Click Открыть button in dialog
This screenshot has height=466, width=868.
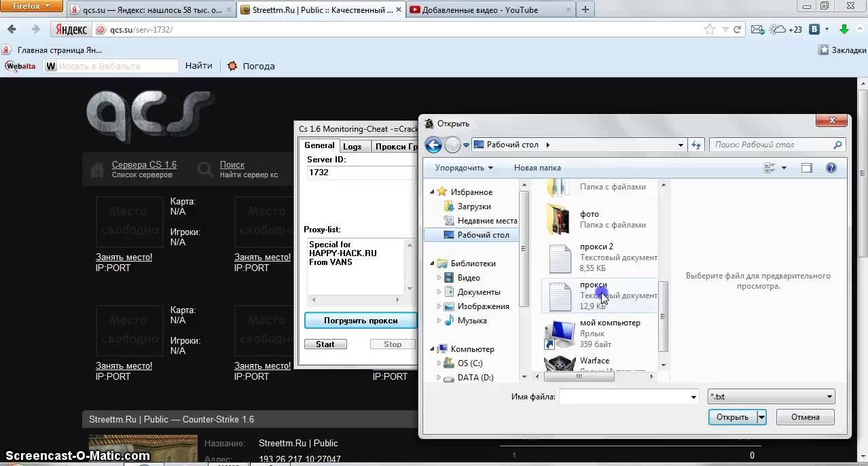(732, 417)
